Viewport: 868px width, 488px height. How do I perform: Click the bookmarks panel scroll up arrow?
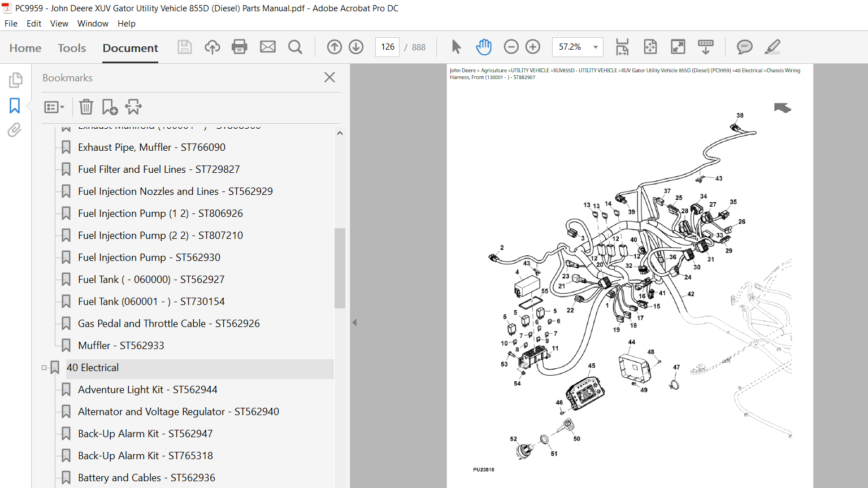coord(340,133)
